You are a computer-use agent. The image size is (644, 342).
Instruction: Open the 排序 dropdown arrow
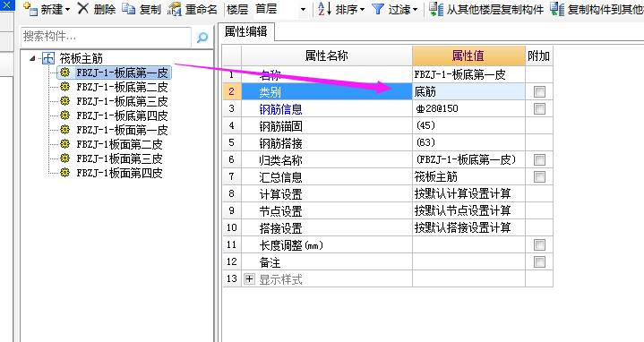coord(362,10)
